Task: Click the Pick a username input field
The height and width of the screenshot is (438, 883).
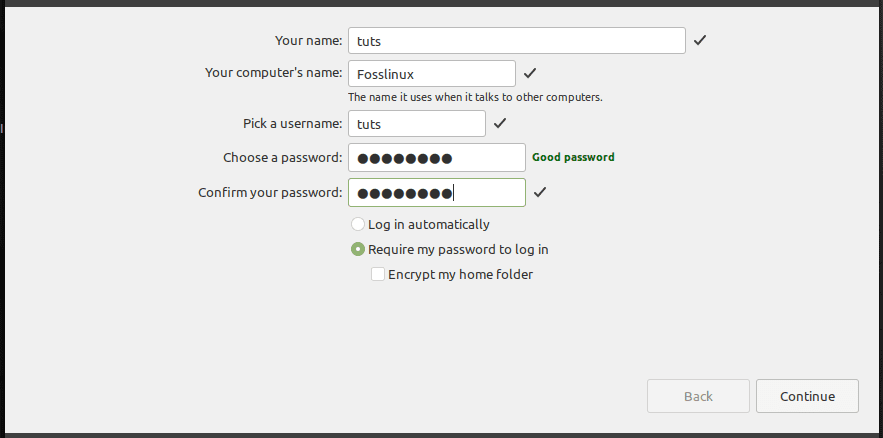Action: [x=416, y=124]
